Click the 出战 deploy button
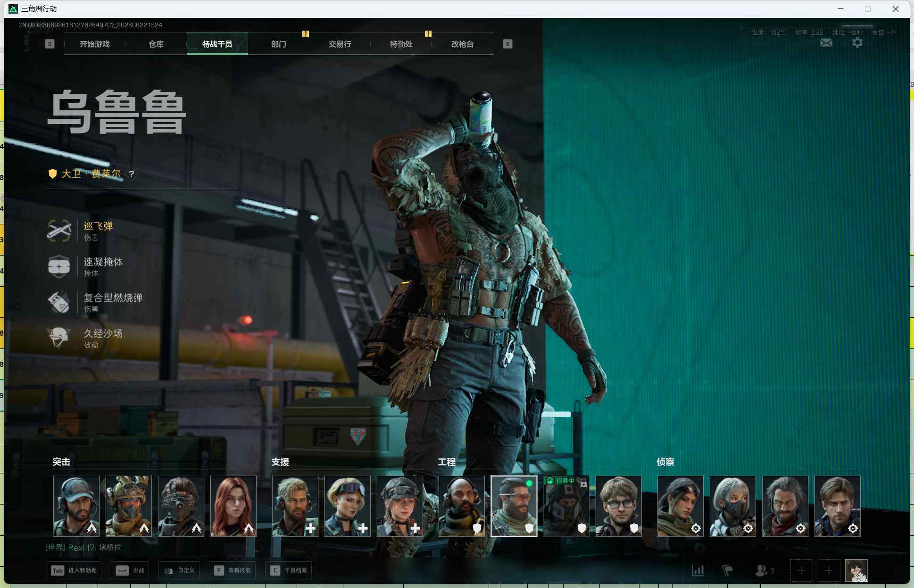914x588 pixels. point(130,571)
